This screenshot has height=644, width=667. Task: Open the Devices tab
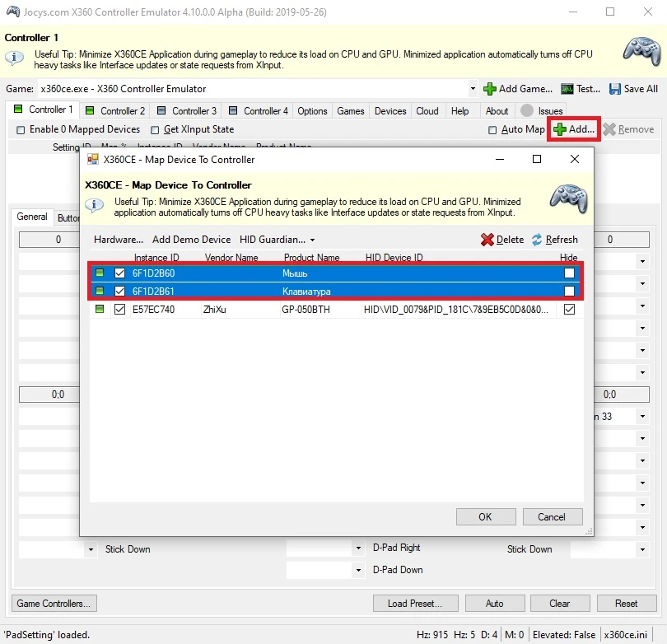[390, 111]
